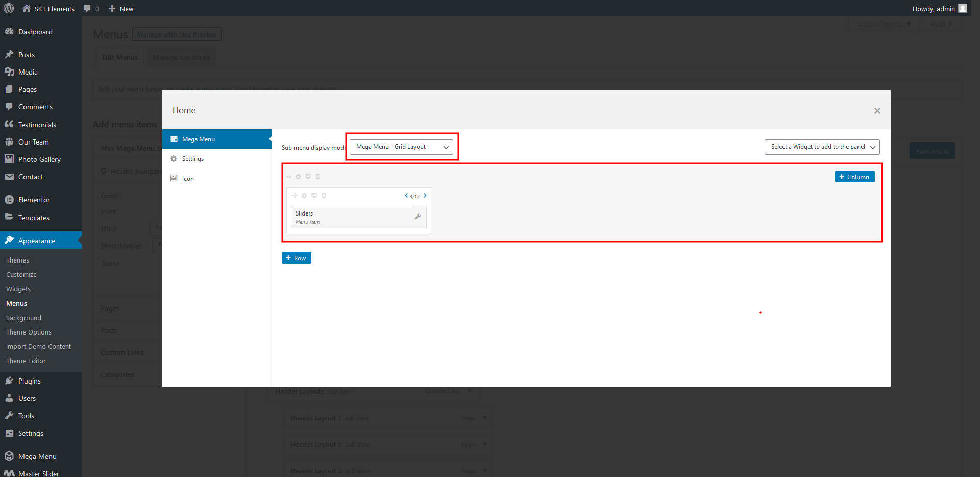Screen dimensions: 980x477
Task: Switch to the Icon tab
Action: (x=188, y=179)
